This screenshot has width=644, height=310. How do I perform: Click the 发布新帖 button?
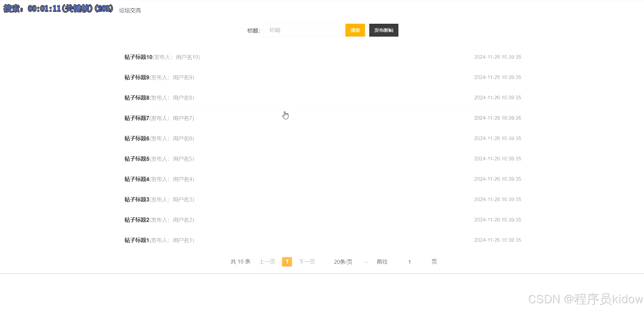383,30
